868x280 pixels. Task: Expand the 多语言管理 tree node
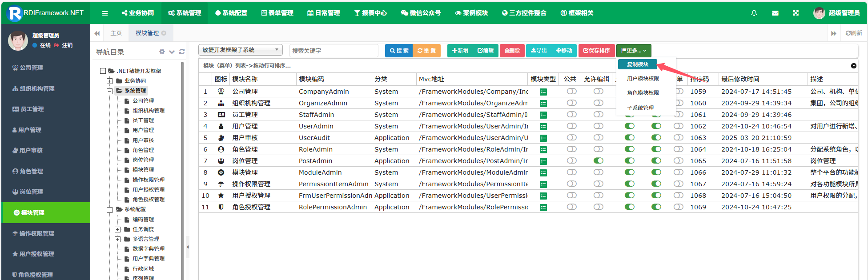pyautogui.click(x=117, y=240)
